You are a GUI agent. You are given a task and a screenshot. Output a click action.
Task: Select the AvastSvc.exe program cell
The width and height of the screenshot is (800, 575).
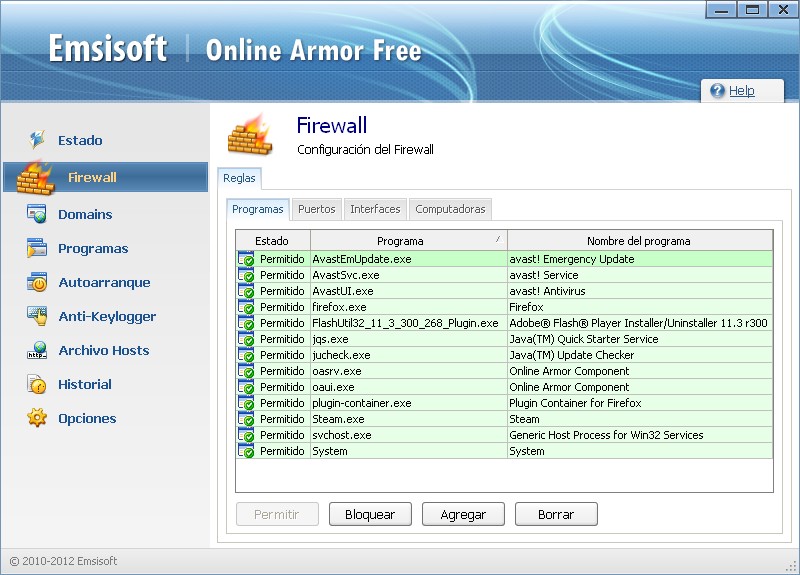click(x=409, y=275)
